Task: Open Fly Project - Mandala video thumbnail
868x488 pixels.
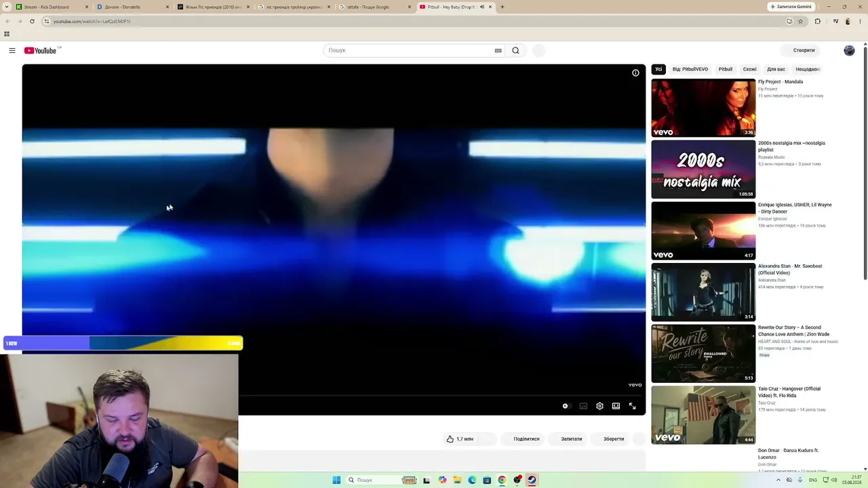Action: (x=703, y=108)
